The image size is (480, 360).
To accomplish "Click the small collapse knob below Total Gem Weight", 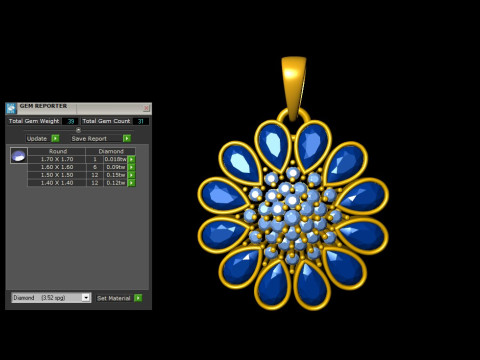I will [79, 130].
